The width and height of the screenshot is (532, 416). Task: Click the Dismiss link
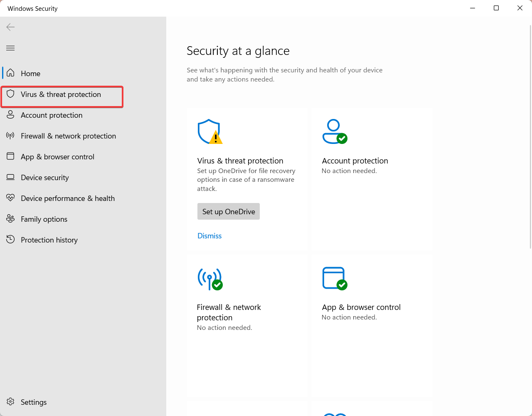click(209, 236)
